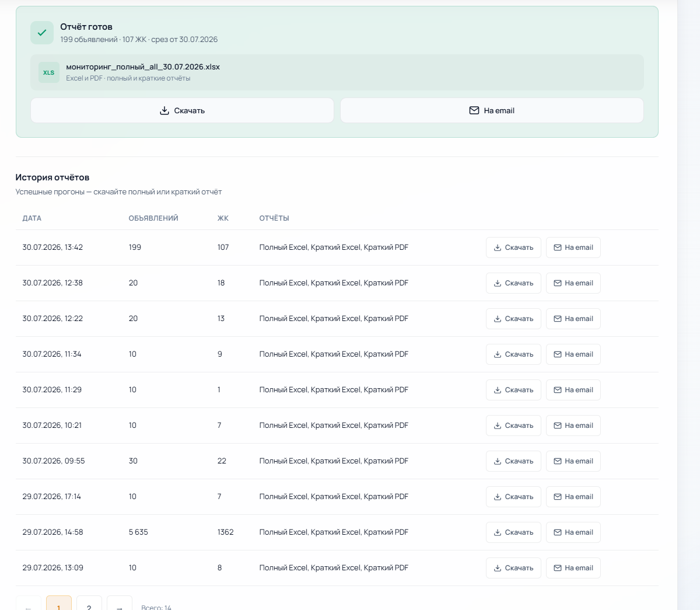This screenshot has height=610, width=700.
Task: Email the report from 30.07.2026, 10:21
Action: [x=573, y=426]
